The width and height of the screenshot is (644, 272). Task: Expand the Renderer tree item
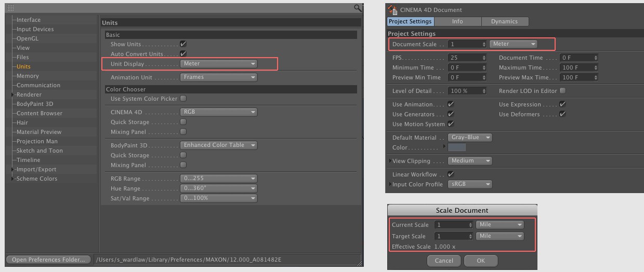point(13,94)
